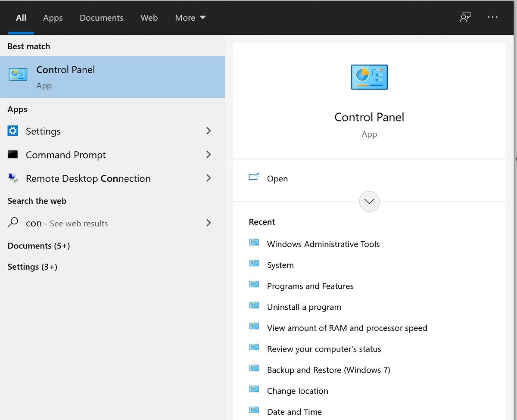The image size is (517, 420).
Task: Click the web search magnifier icon
Action: [x=13, y=223]
